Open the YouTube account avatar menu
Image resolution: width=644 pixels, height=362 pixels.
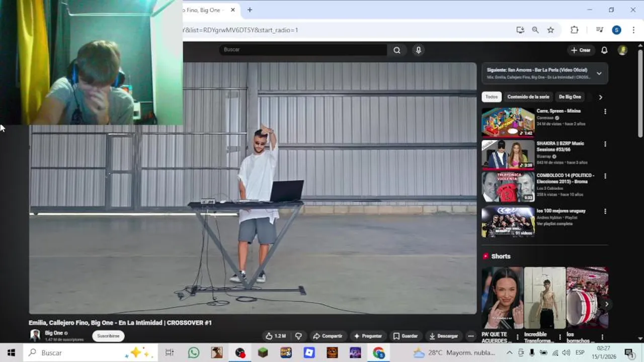pyautogui.click(x=622, y=50)
